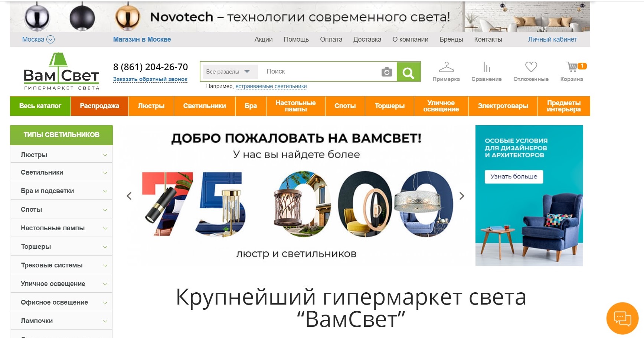Open the Предметы интерьера menu item
This screenshot has height=338, width=644.
[x=563, y=106]
